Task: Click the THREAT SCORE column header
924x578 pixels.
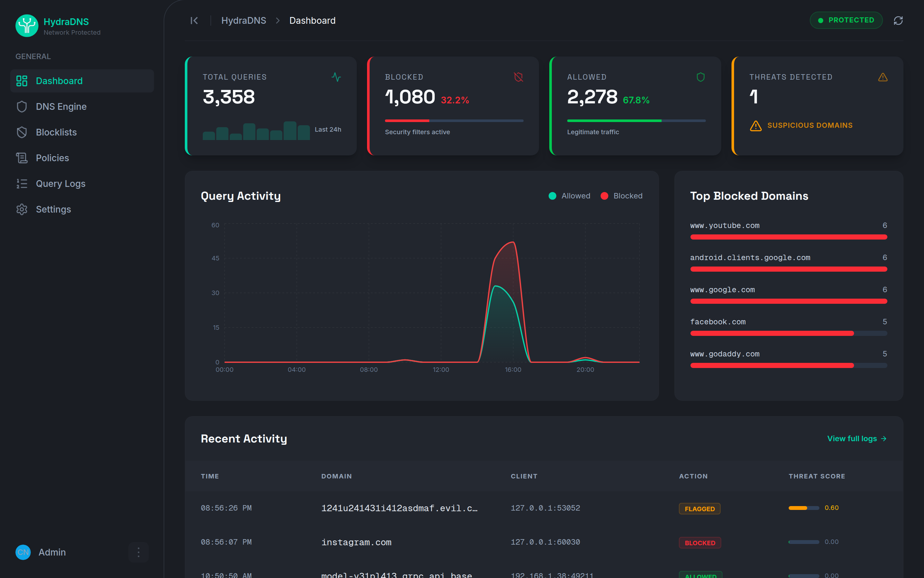Action: click(817, 476)
